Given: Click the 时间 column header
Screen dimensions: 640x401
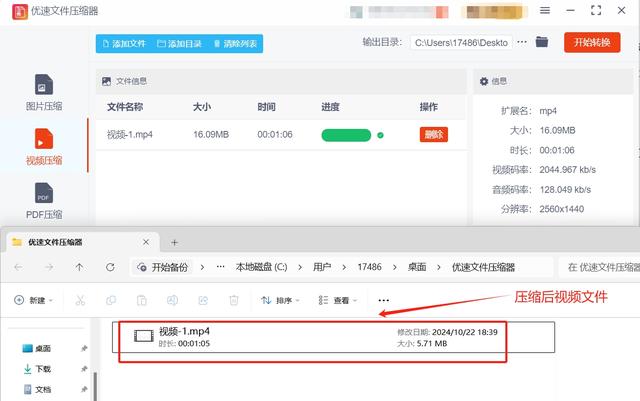Looking at the screenshot, I should point(266,107).
